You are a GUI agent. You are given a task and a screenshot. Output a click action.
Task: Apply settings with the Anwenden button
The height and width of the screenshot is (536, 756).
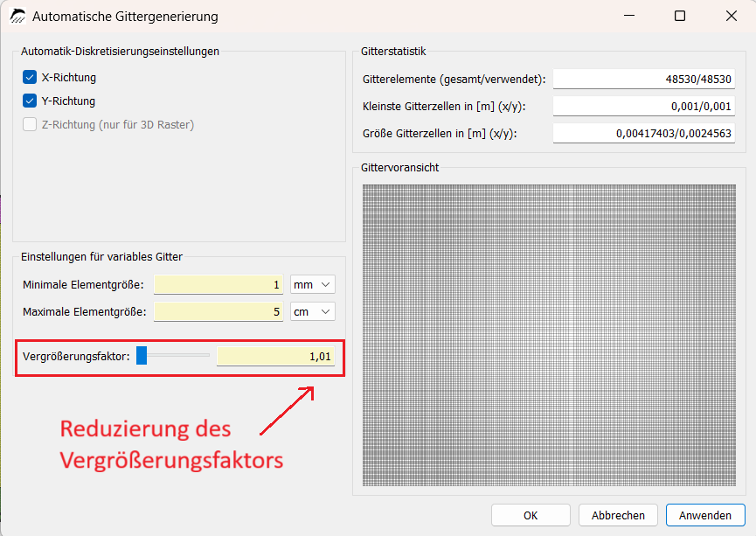tap(705, 515)
